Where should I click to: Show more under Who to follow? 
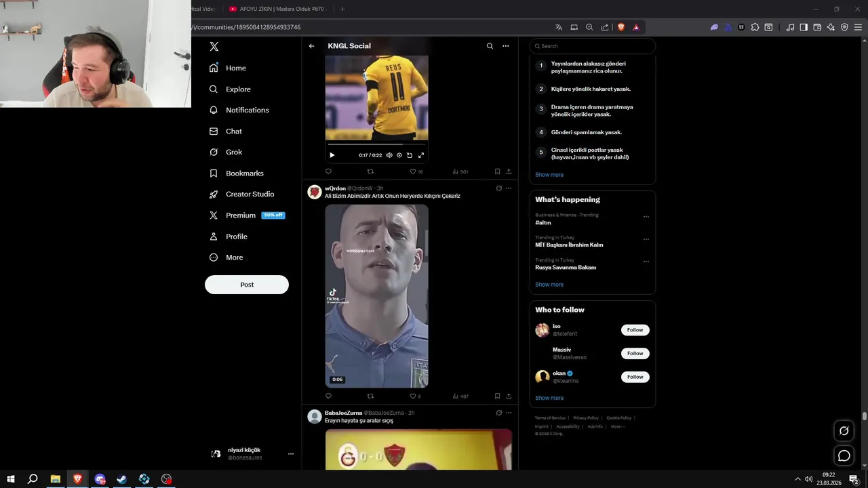(x=549, y=398)
